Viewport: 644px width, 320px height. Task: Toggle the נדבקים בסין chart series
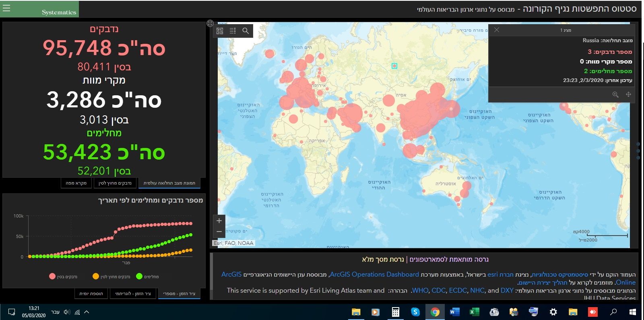63,277
